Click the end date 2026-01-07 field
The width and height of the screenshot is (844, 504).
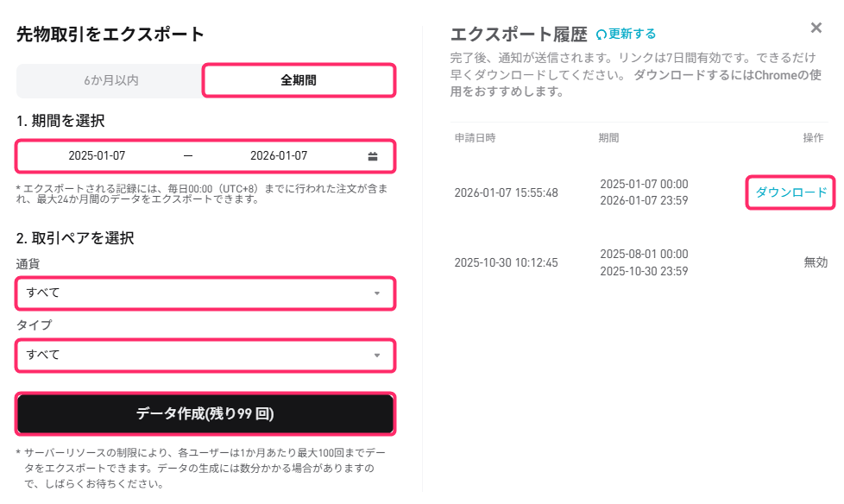279,156
